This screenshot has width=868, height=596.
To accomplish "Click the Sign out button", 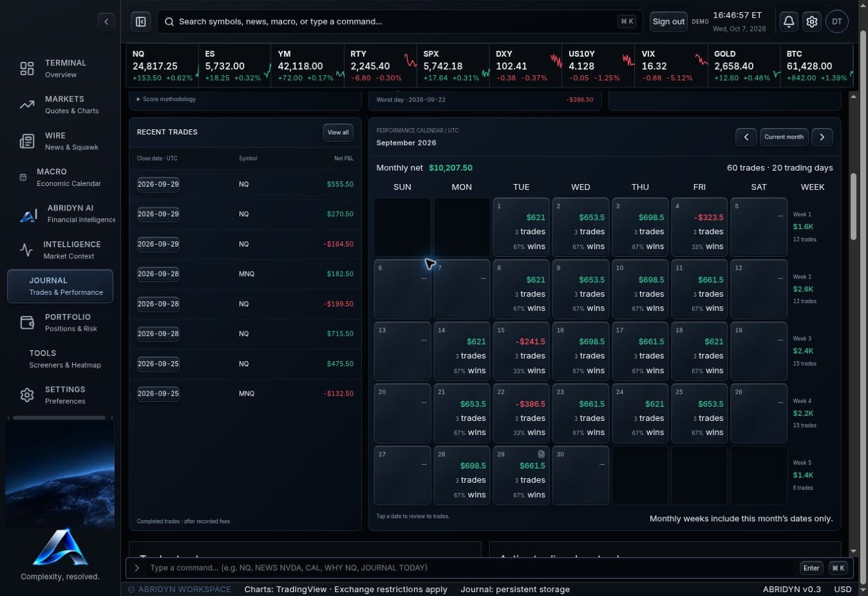I will 668,21.
